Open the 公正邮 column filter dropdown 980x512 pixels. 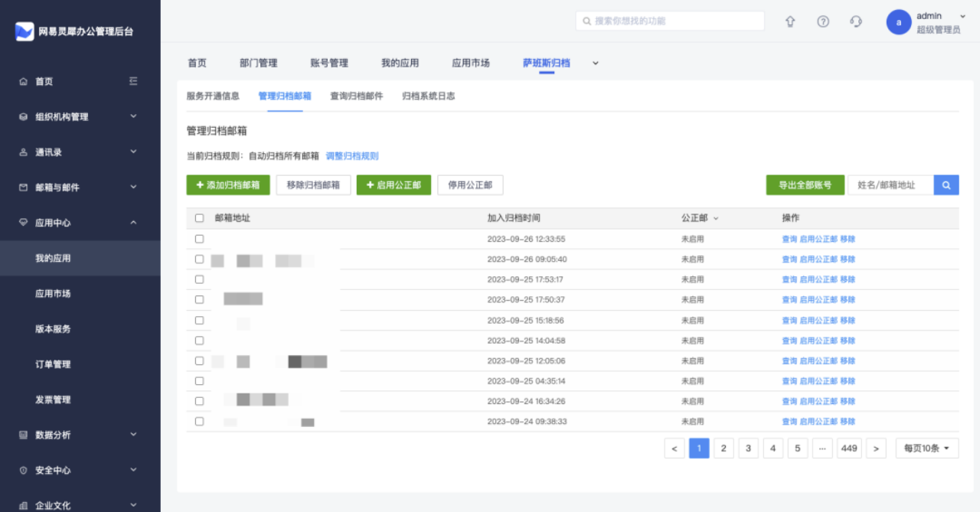pyautogui.click(x=716, y=219)
